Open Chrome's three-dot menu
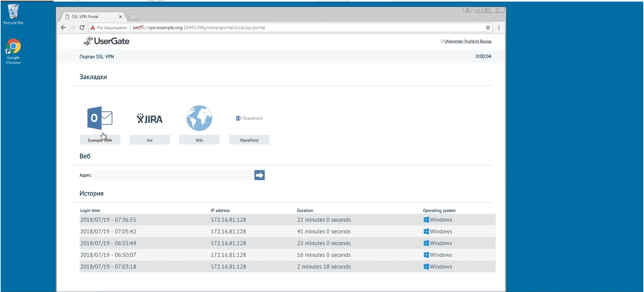The height and width of the screenshot is (292, 644). pos(499,27)
